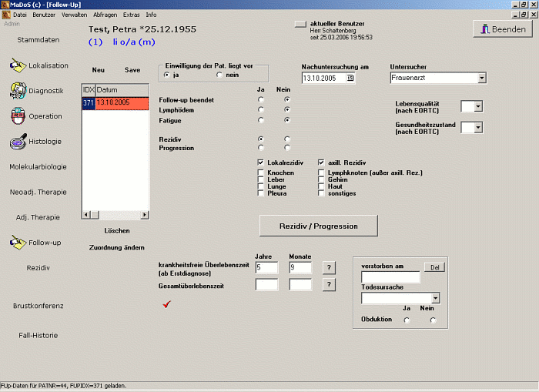Expand the Untersucher dropdown
539x392 pixels.
[482, 78]
